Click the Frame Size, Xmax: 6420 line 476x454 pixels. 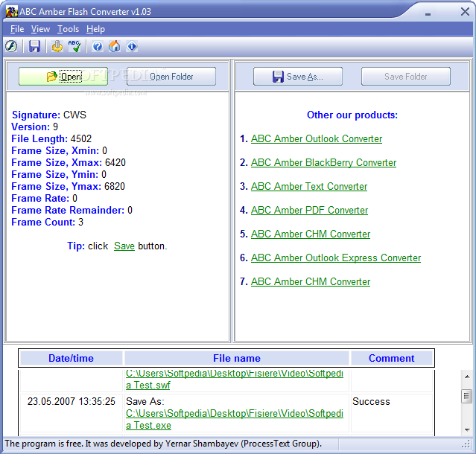69,162
